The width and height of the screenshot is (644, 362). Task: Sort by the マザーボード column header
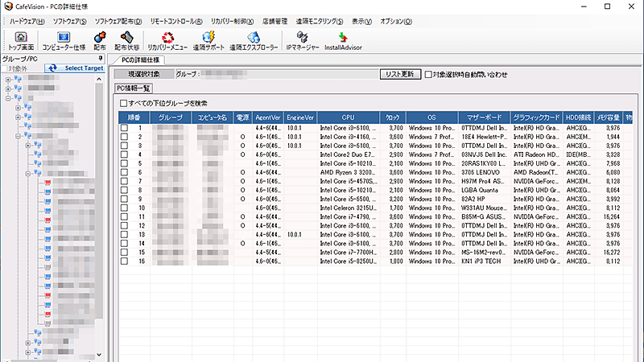[485, 117]
